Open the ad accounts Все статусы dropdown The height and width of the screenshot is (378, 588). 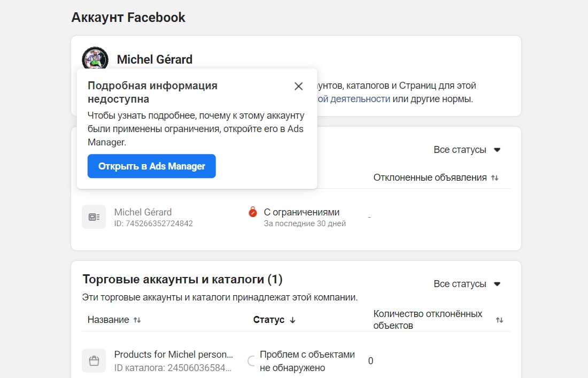[x=467, y=150]
